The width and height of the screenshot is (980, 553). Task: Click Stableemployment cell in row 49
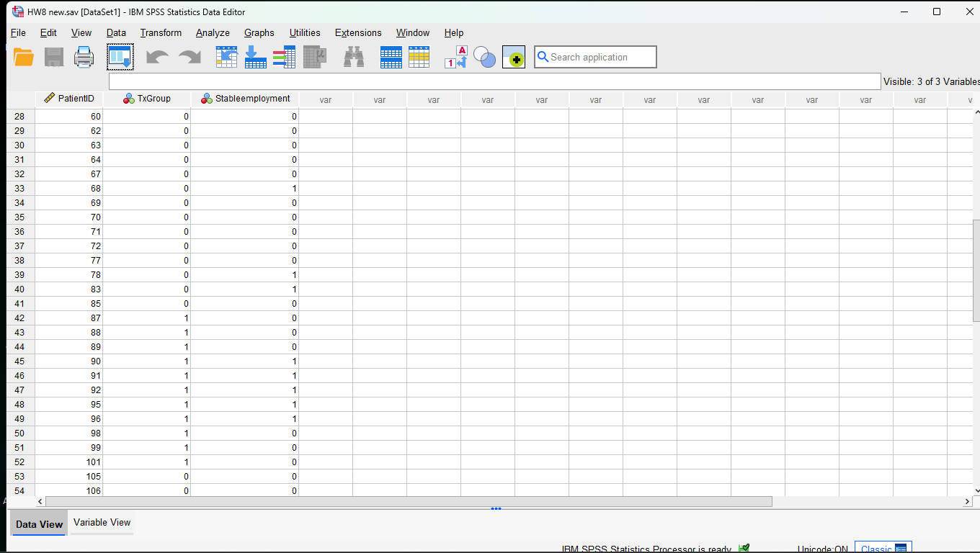tap(245, 419)
